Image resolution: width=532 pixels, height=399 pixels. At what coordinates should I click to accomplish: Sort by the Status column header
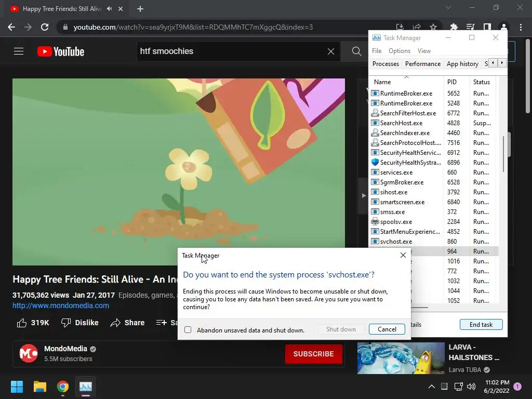tap(482, 82)
